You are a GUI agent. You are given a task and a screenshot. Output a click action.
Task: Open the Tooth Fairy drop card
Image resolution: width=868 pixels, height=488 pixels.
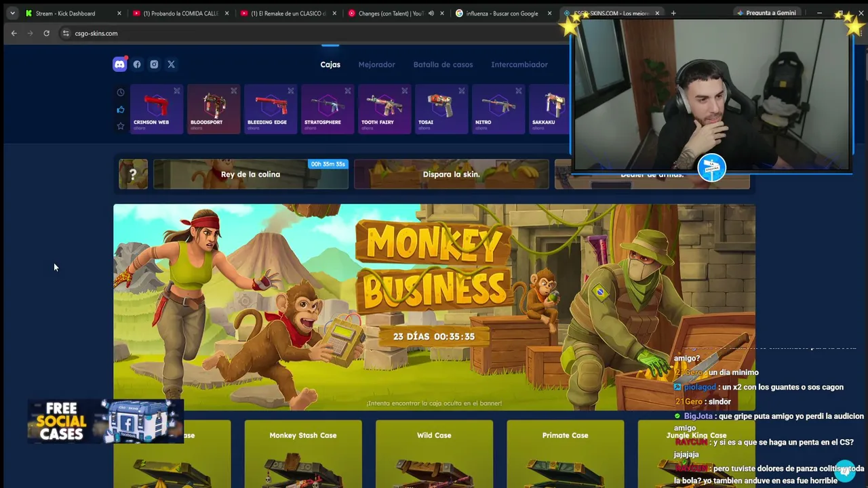tap(384, 109)
